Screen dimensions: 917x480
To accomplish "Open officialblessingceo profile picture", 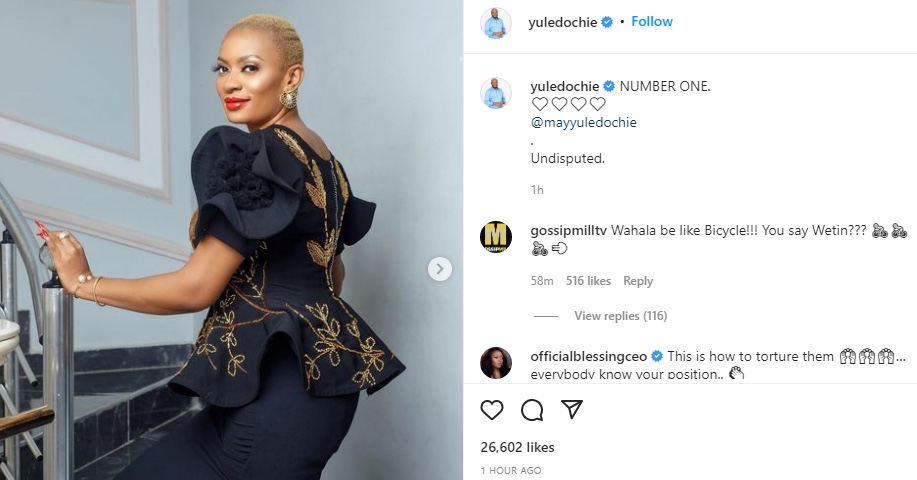I will click(x=495, y=362).
